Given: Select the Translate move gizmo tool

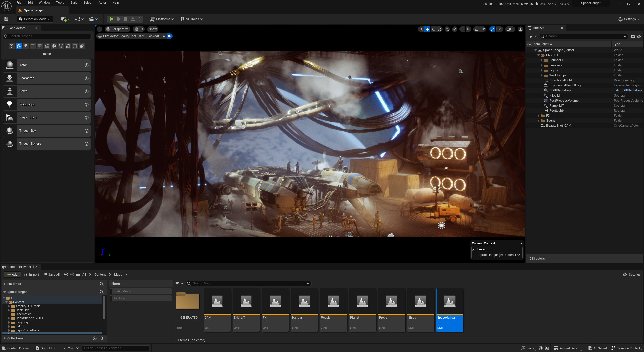Looking at the screenshot, I should [427, 29].
